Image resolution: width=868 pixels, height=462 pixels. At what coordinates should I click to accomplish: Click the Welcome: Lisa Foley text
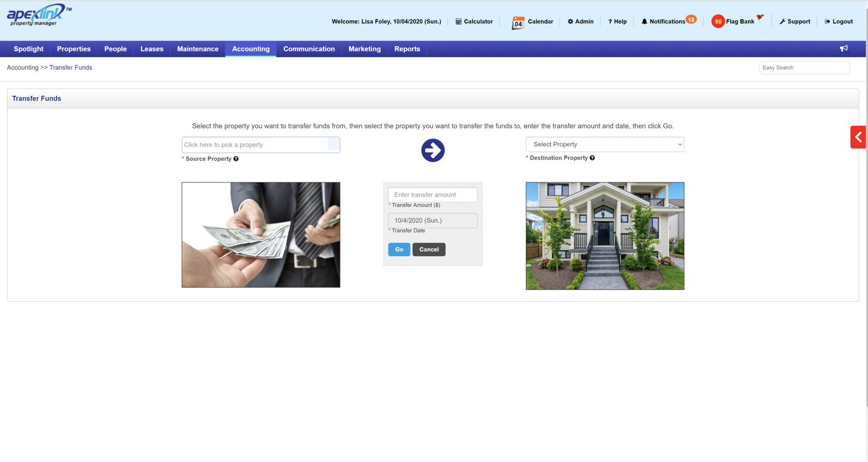coord(387,22)
